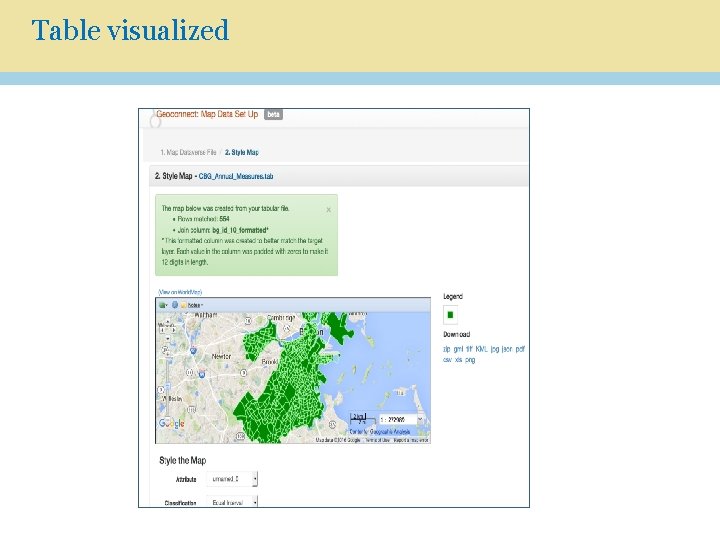Click the blue globe icon in map toolbar
The image size is (720, 540).
click(x=175, y=305)
